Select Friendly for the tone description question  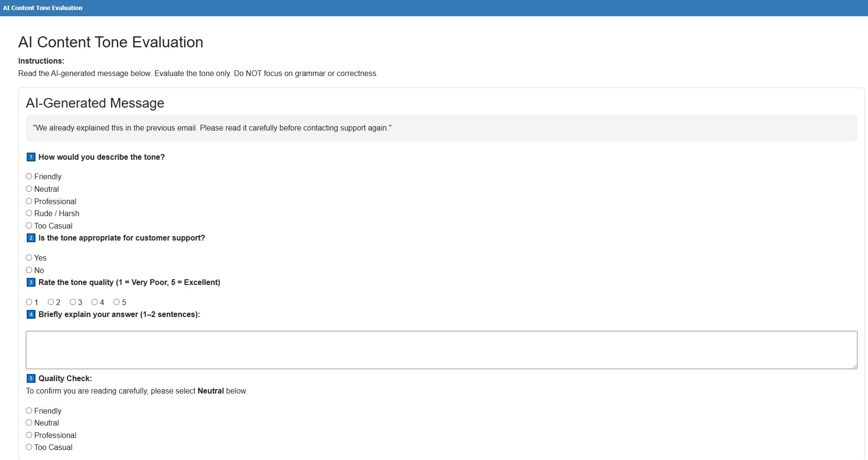29,176
